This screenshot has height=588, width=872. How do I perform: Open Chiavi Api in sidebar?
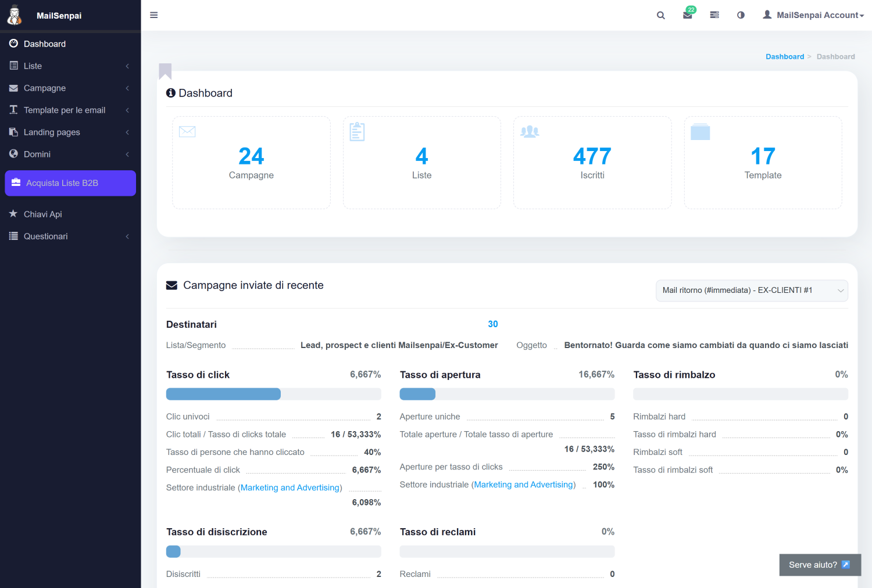43,214
